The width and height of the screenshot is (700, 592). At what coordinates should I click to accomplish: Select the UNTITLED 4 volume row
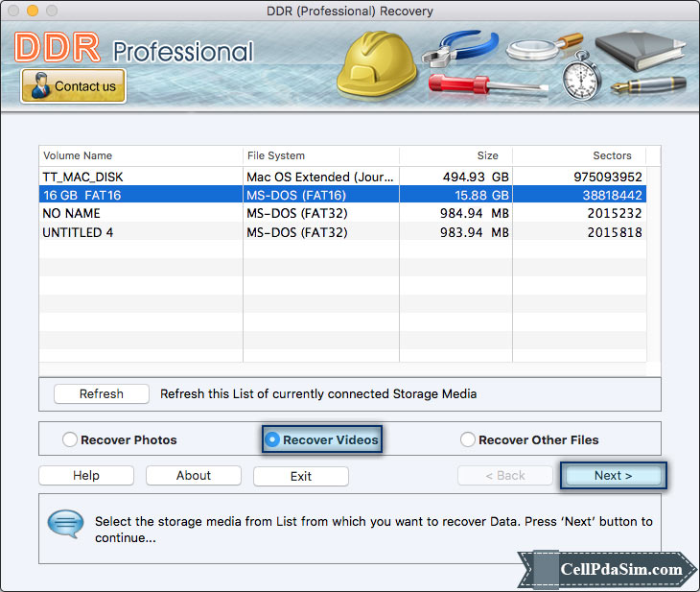pyautogui.click(x=342, y=232)
